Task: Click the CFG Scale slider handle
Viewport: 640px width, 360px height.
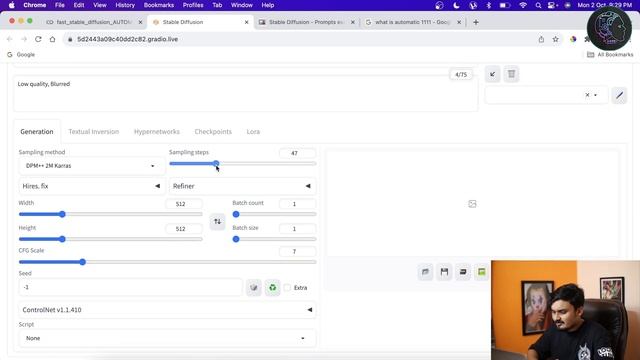Action: point(82,262)
